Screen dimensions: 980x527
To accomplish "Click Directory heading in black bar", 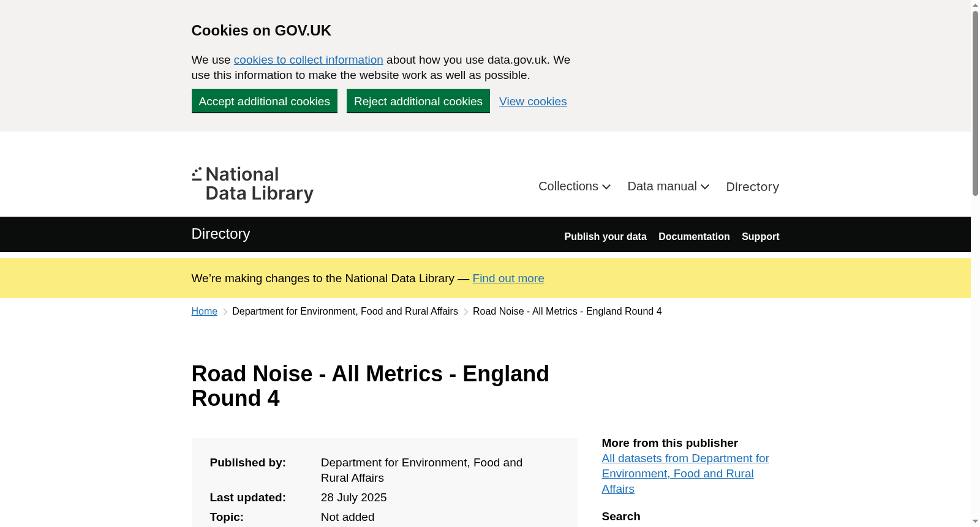I will tap(221, 234).
